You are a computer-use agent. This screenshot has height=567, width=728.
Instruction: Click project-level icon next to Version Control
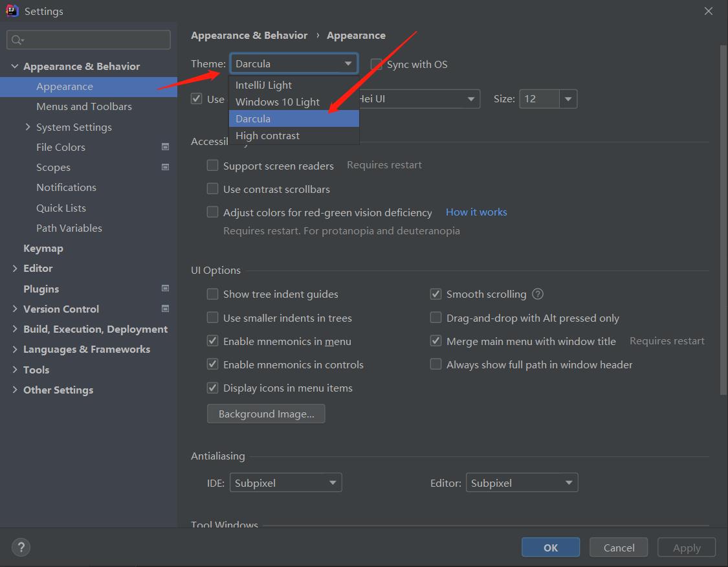[165, 309]
